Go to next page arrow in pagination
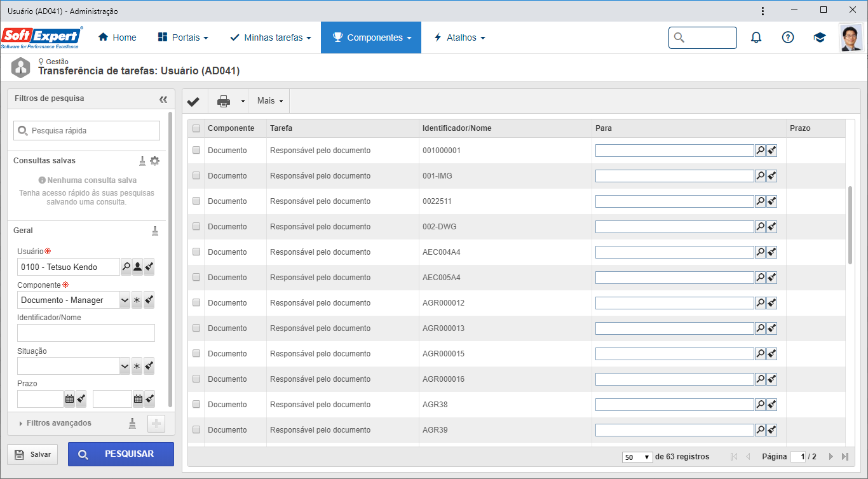 pos(831,457)
